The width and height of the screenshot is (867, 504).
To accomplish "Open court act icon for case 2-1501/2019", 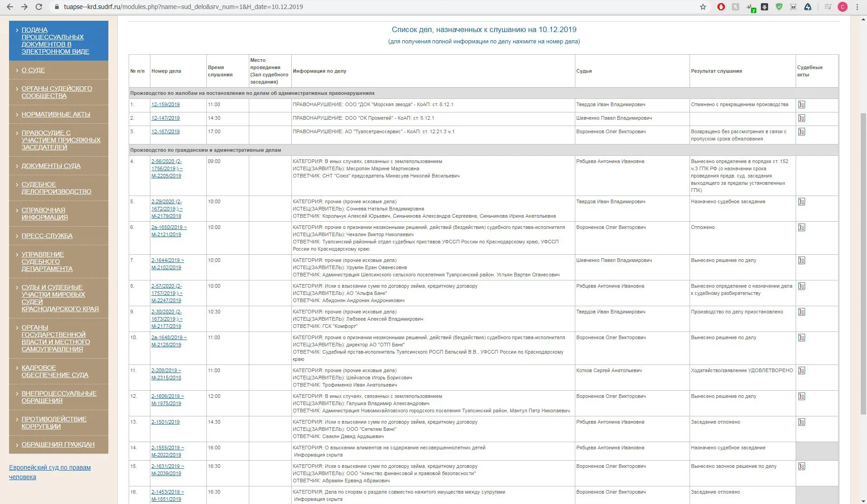I will [x=802, y=422].
